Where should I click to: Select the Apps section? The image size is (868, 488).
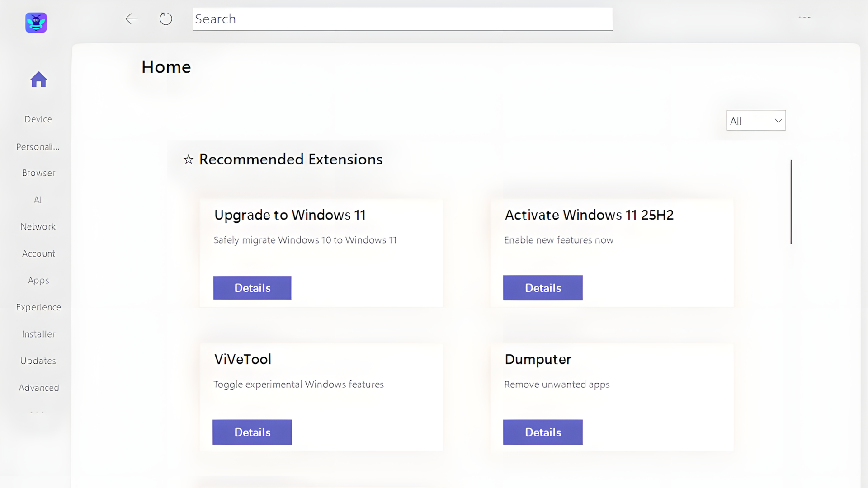pyautogui.click(x=38, y=280)
